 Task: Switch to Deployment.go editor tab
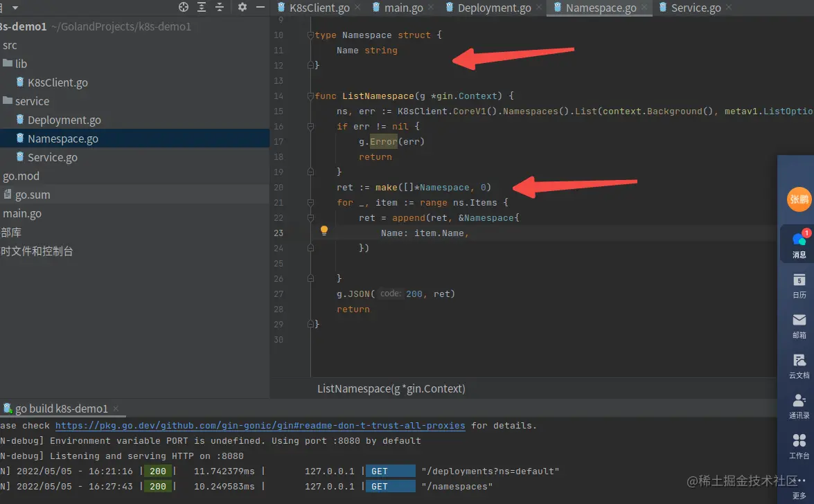pos(494,8)
